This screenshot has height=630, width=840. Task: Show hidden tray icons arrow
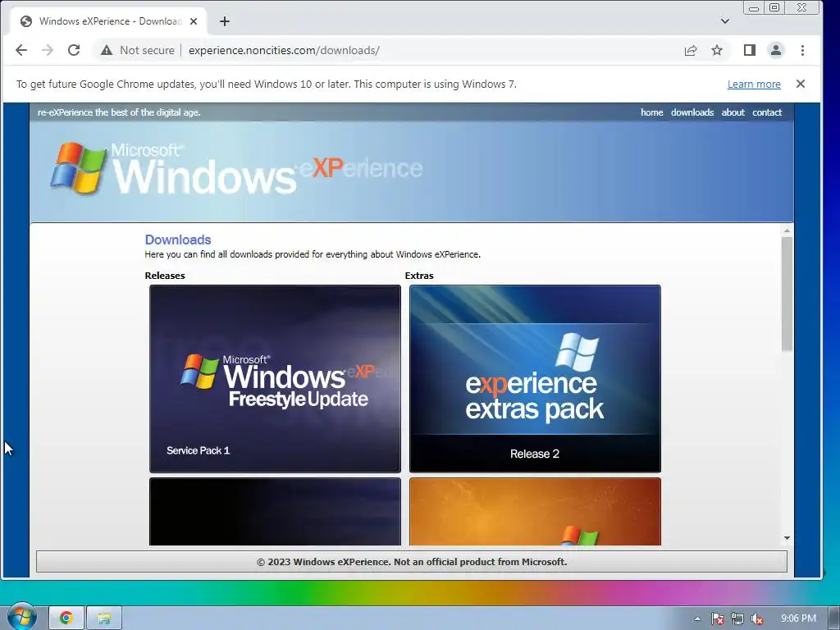click(697, 619)
